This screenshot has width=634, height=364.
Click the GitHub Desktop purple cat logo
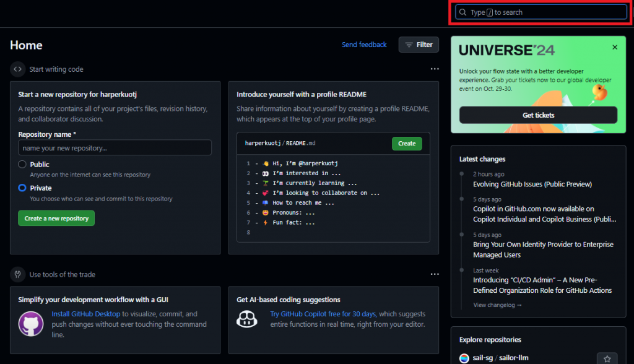pyautogui.click(x=31, y=324)
